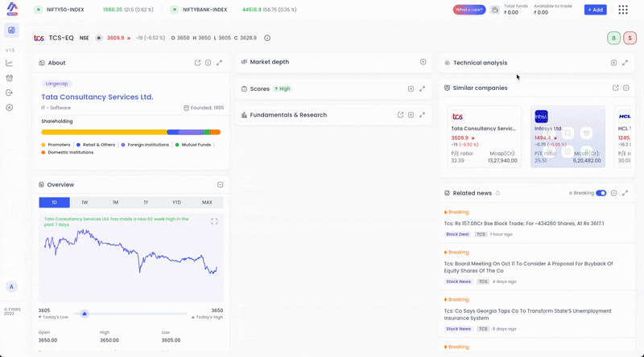Select the 1D chart range tab
644x357 pixels.
[x=54, y=203]
